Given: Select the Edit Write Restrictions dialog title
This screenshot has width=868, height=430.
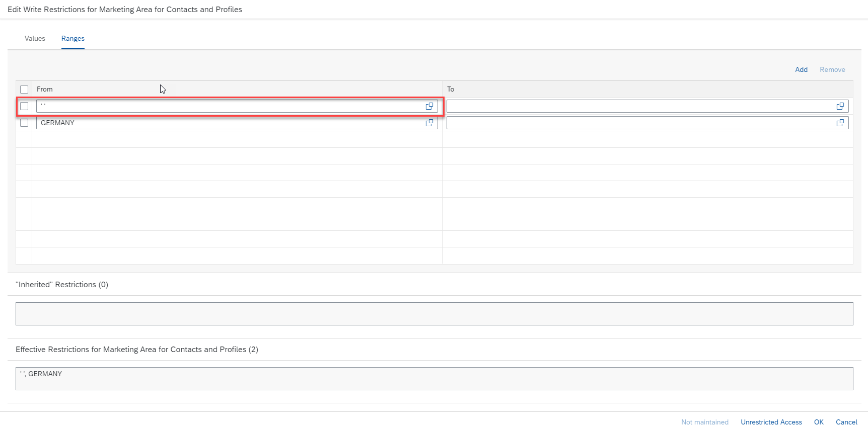Looking at the screenshot, I should click(125, 10).
